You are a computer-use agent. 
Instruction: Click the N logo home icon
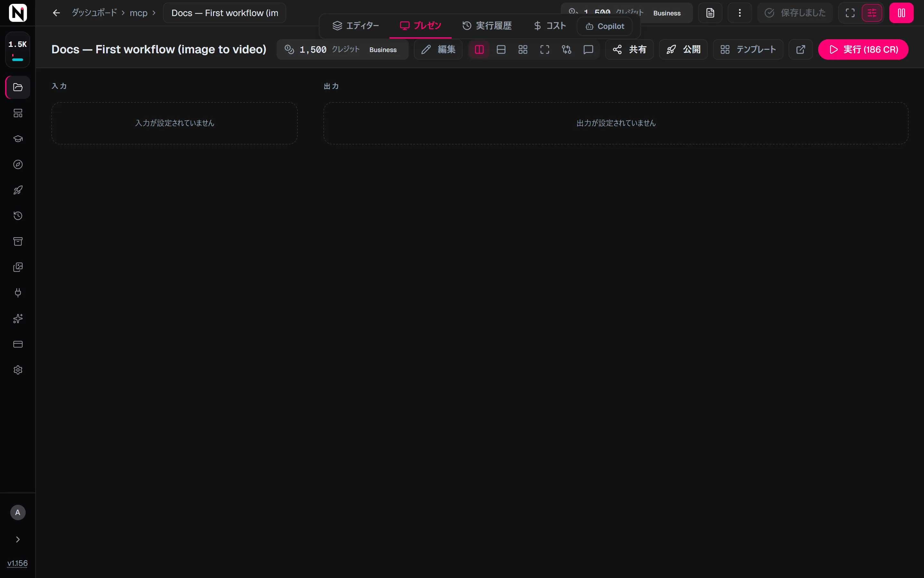tap(18, 13)
